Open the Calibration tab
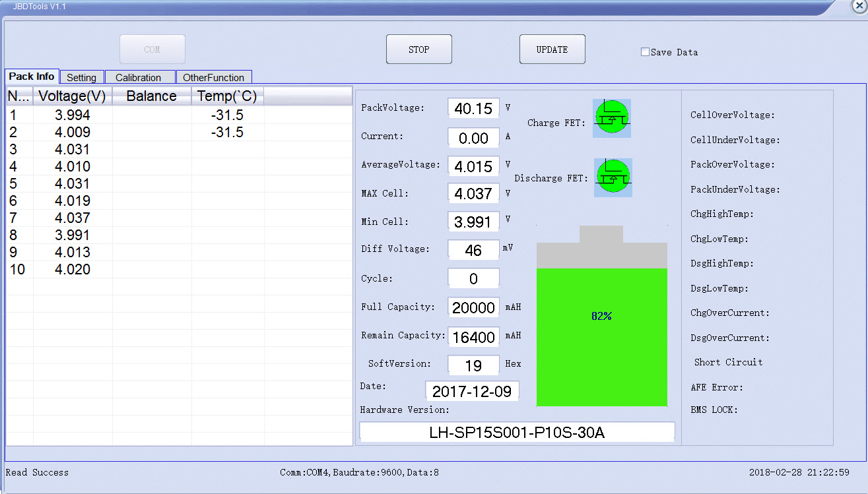 (139, 77)
